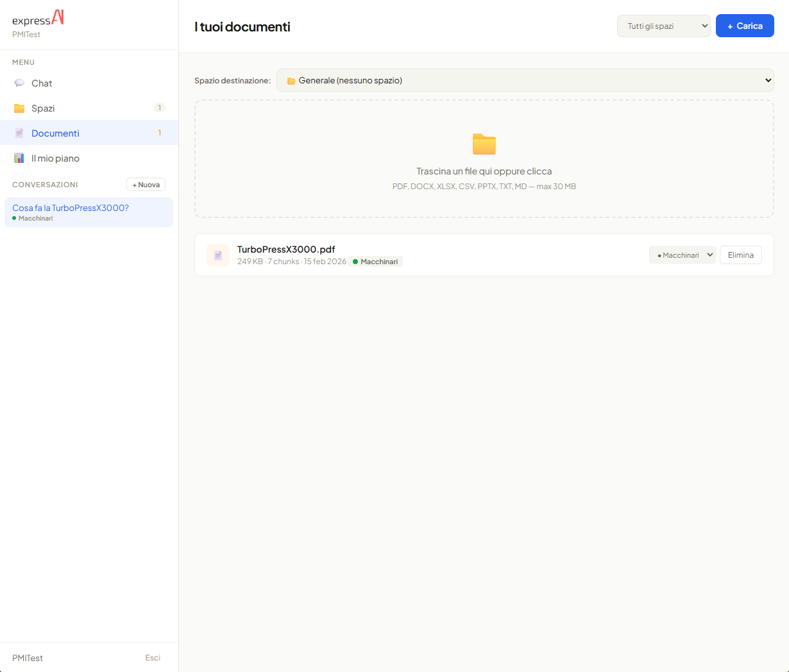This screenshot has height=672, width=789.
Task: Start a new conversation with Nuova button
Action: [146, 185]
